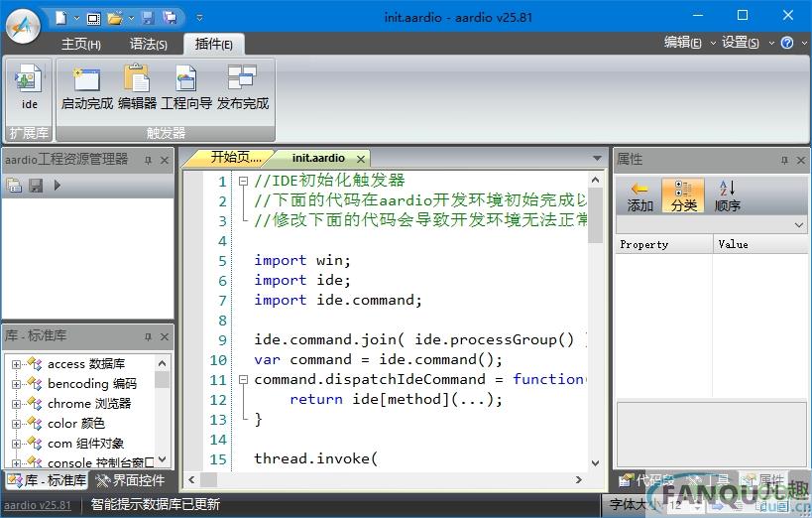Viewport: 812px width, 518px height.
Task: Toggle the 分类 categorized view
Action: [x=683, y=196]
